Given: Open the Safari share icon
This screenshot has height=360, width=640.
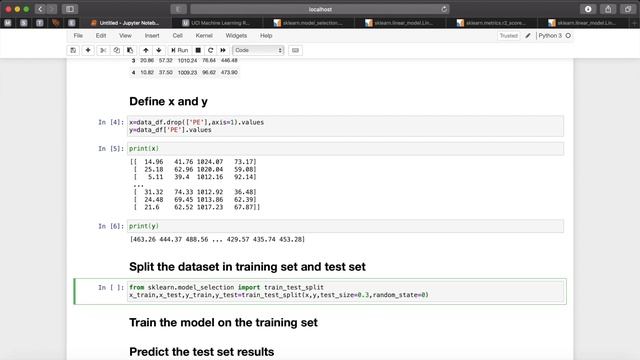Looking at the screenshot, I should coord(608,9).
